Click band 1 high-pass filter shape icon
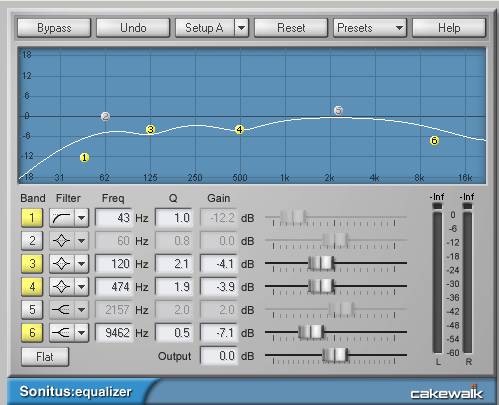Image resolution: width=499 pixels, height=405 pixels. pos(62,218)
